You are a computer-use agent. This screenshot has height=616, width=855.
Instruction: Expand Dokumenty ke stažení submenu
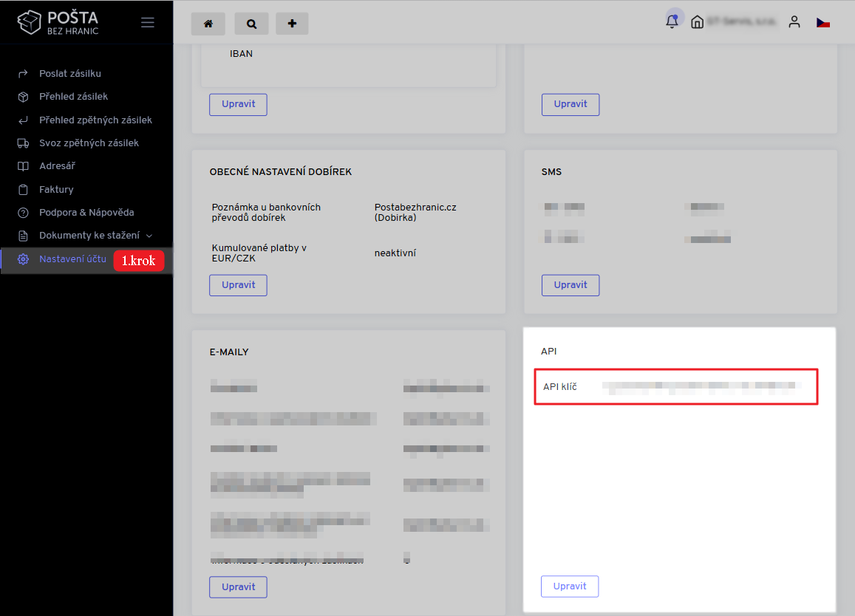coord(95,236)
